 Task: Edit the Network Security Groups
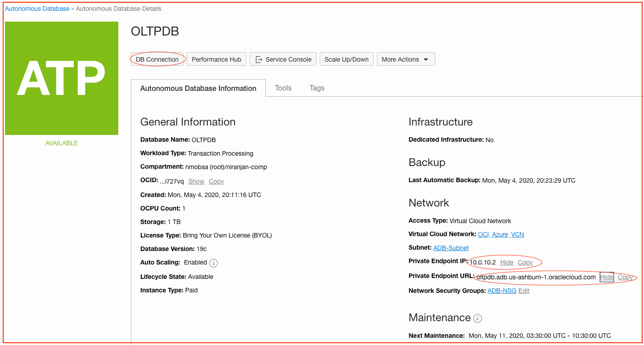coord(524,291)
